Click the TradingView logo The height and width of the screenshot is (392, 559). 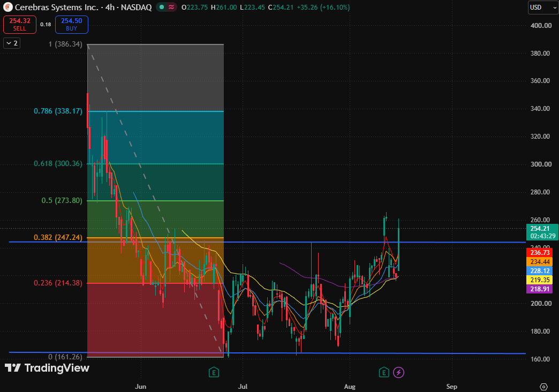(47, 368)
